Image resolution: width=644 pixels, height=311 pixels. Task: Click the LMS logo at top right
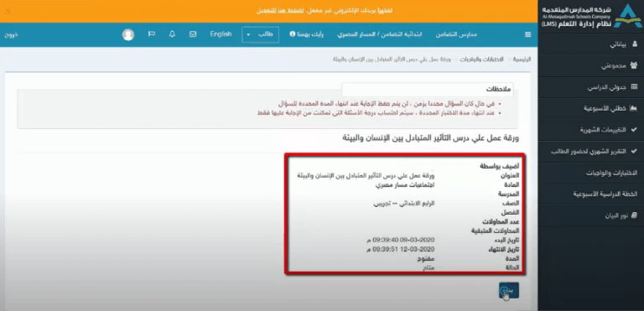pyautogui.click(x=591, y=16)
